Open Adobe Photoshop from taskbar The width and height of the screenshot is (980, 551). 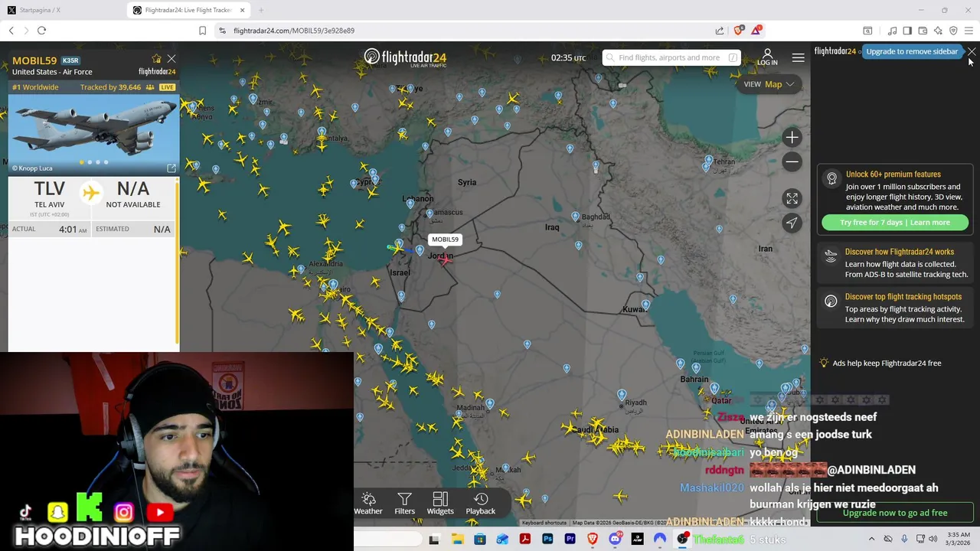547,540
